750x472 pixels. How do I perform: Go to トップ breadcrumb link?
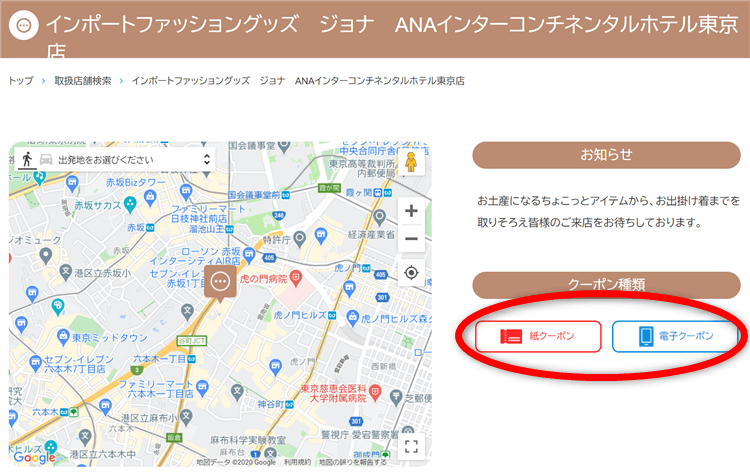coord(20,81)
